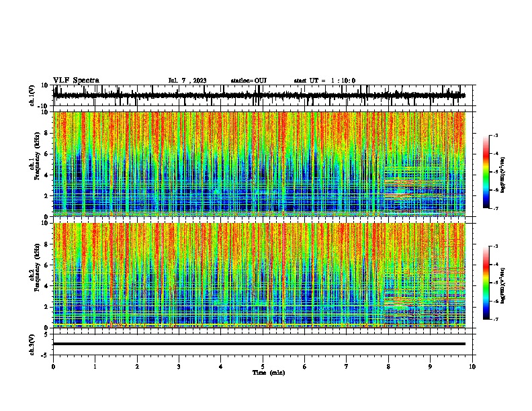This screenshot has height=411, width=532.
Task: Click the time-axis tick label '7'
Action: (x=347, y=367)
